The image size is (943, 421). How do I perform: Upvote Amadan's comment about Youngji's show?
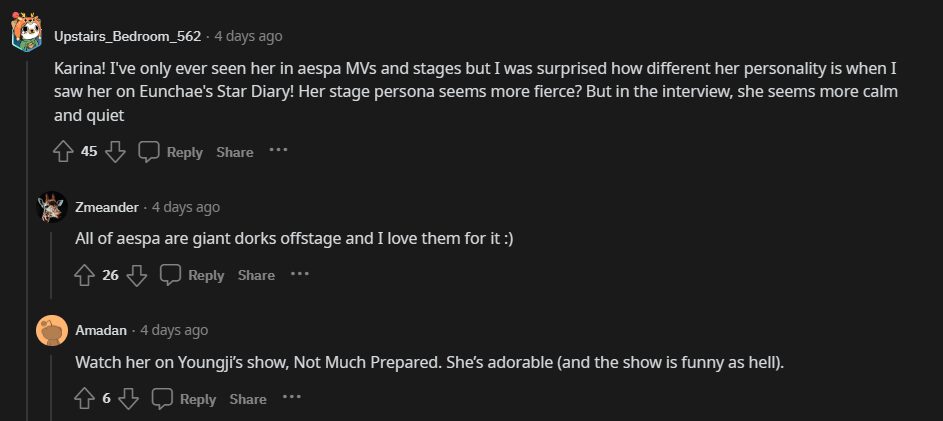84,399
